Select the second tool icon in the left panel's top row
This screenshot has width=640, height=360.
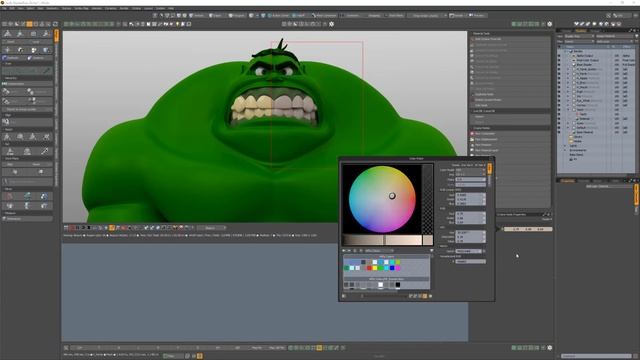[20, 33]
